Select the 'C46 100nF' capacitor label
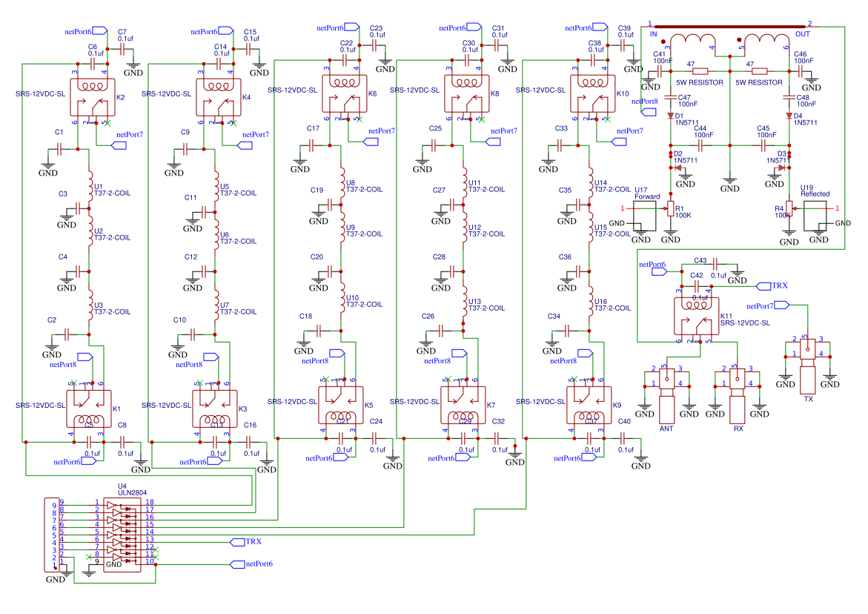This screenshot has height=614, width=868. (x=804, y=58)
